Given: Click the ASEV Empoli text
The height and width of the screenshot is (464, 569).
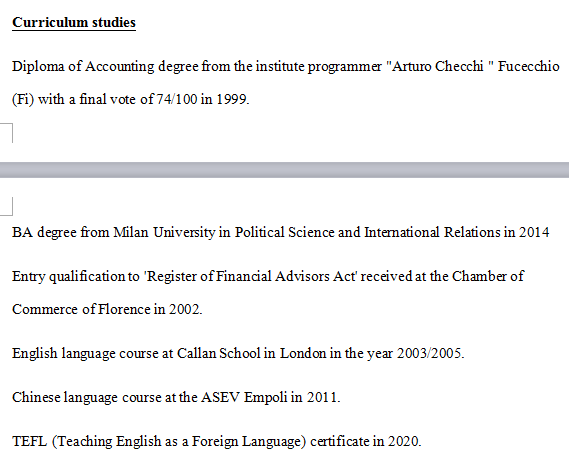Looking at the screenshot, I should click(244, 397).
